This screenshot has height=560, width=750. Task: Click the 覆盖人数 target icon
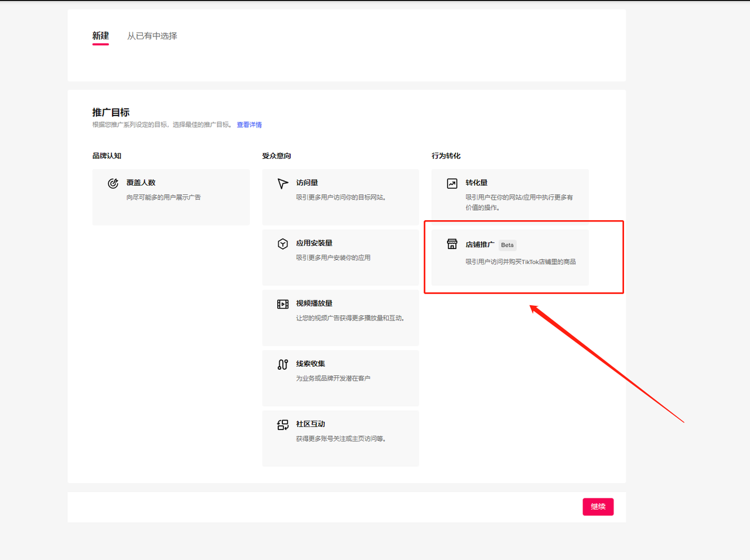pyautogui.click(x=113, y=183)
